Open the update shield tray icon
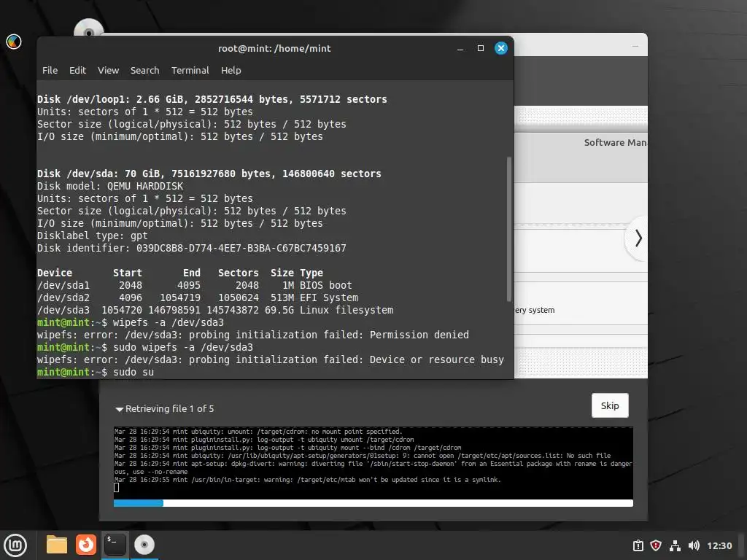The width and height of the screenshot is (747, 560). tap(656, 545)
